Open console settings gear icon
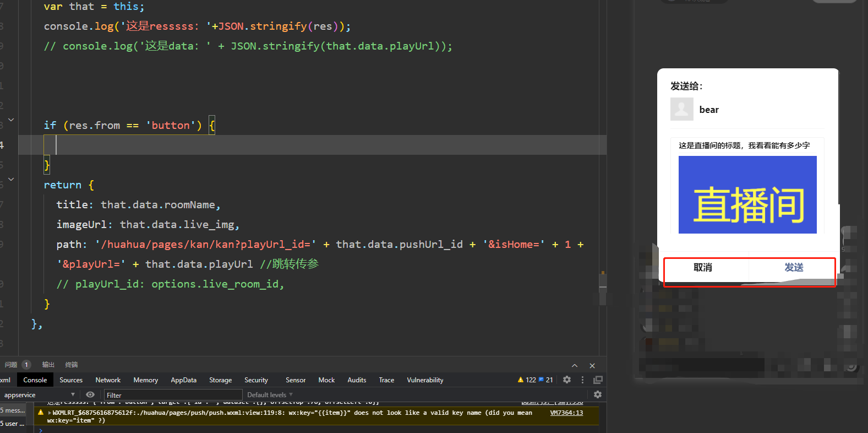The image size is (868, 433). coord(598,394)
